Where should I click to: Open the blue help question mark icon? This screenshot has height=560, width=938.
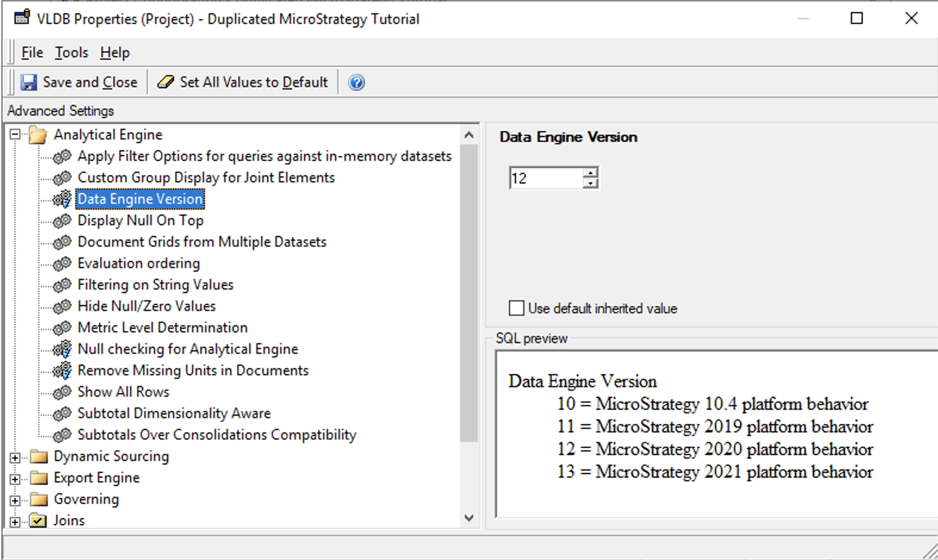click(x=356, y=82)
